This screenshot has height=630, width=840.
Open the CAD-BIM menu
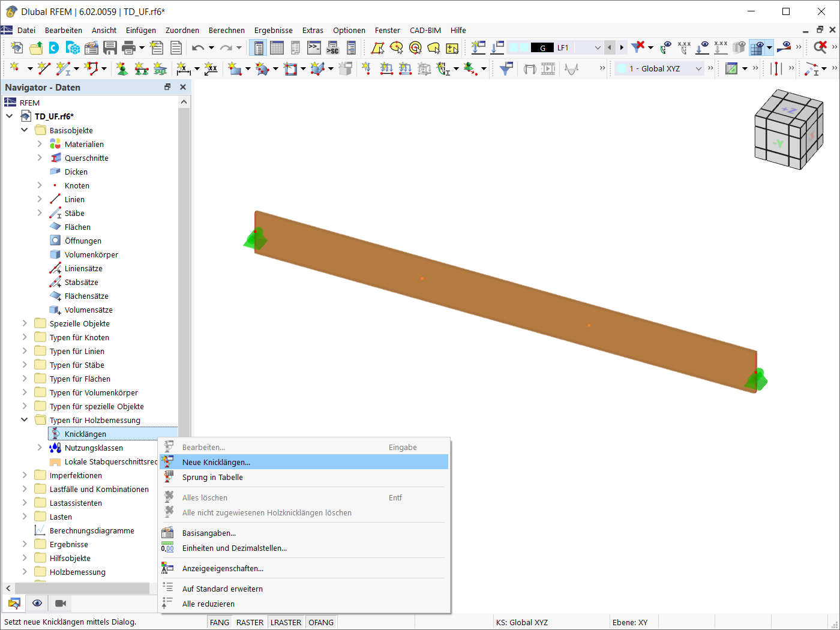pos(425,30)
